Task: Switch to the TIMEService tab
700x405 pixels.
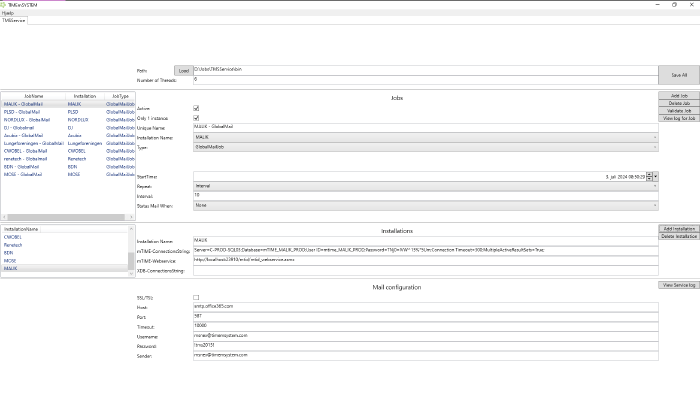Action: tap(15, 21)
